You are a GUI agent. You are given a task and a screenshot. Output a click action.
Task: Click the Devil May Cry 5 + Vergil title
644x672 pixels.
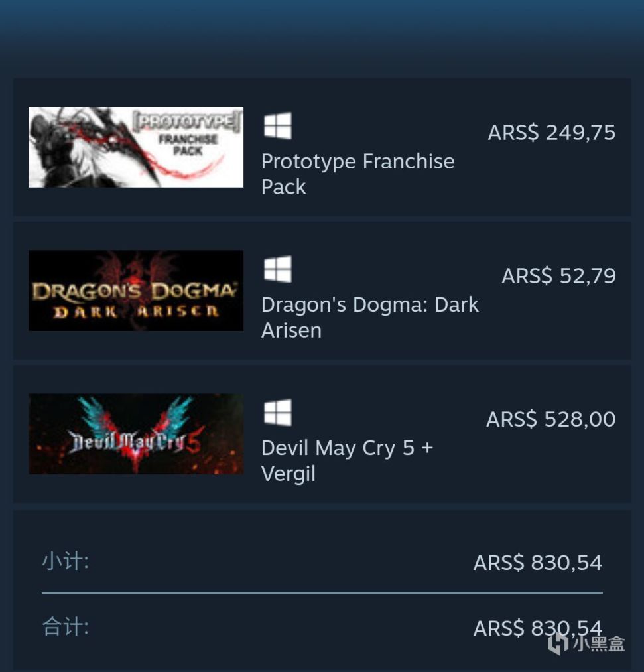click(347, 460)
